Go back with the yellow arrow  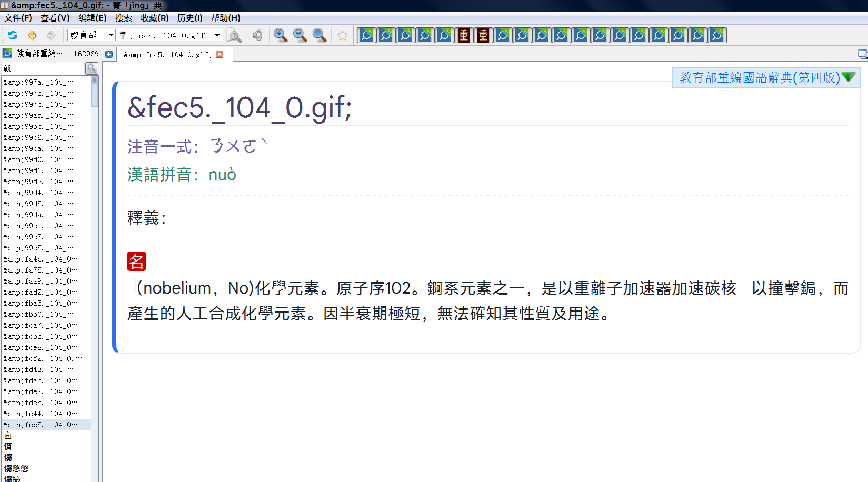(32, 35)
